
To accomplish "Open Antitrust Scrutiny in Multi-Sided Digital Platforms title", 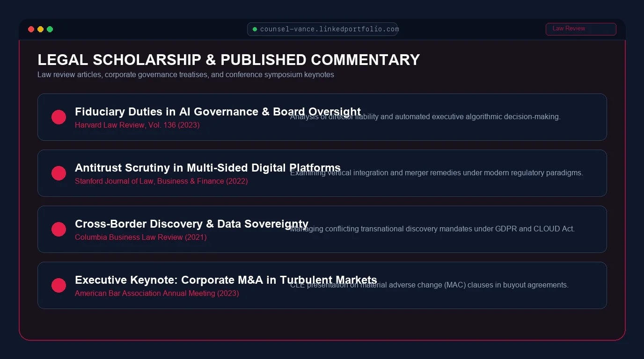I will [x=208, y=168].
